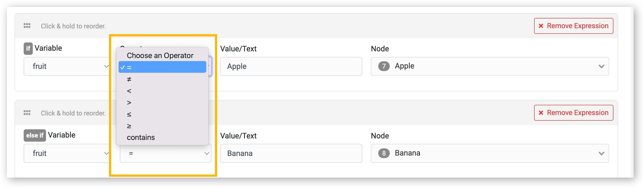The height and width of the screenshot is (188, 644).
Task: Click the reorder grip of the first expression
Action: (27, 26)
